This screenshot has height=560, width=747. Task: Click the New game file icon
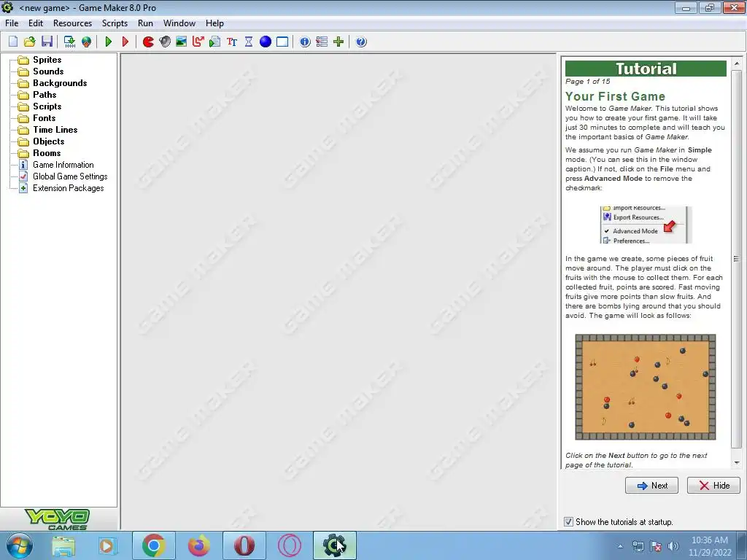13,42
